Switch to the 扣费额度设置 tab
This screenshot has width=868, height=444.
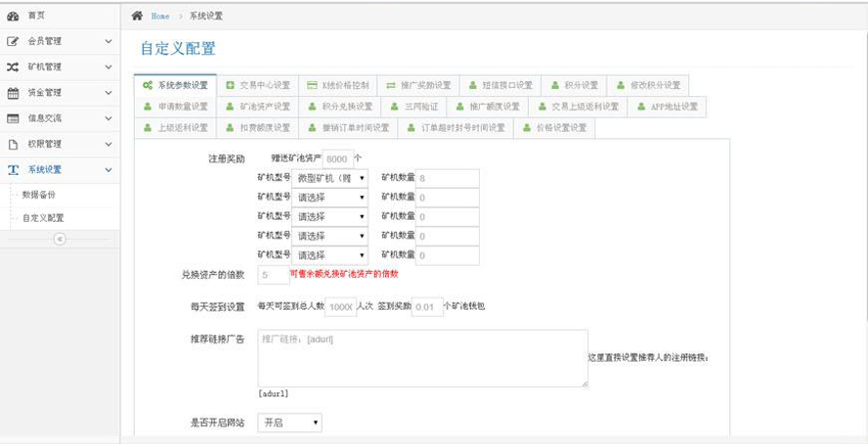(257, 128)
